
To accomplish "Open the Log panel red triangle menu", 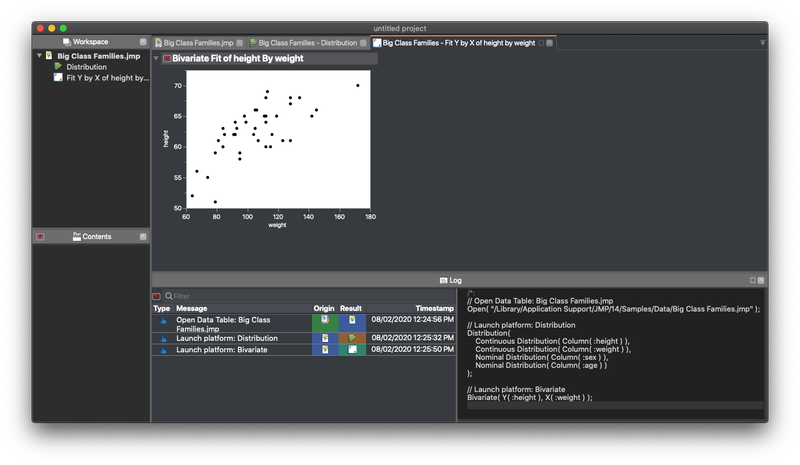I will 157,296.
